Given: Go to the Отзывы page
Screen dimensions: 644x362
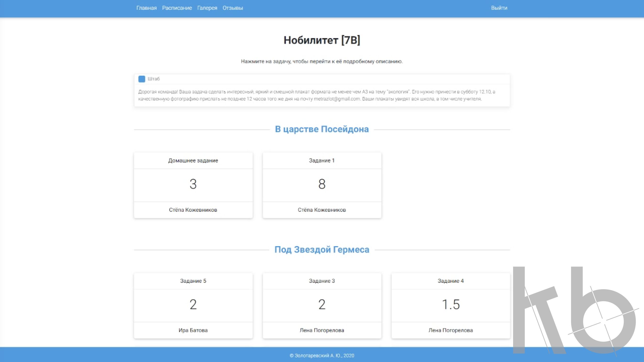Looking at the screenshot, I should tap(232, 8).
